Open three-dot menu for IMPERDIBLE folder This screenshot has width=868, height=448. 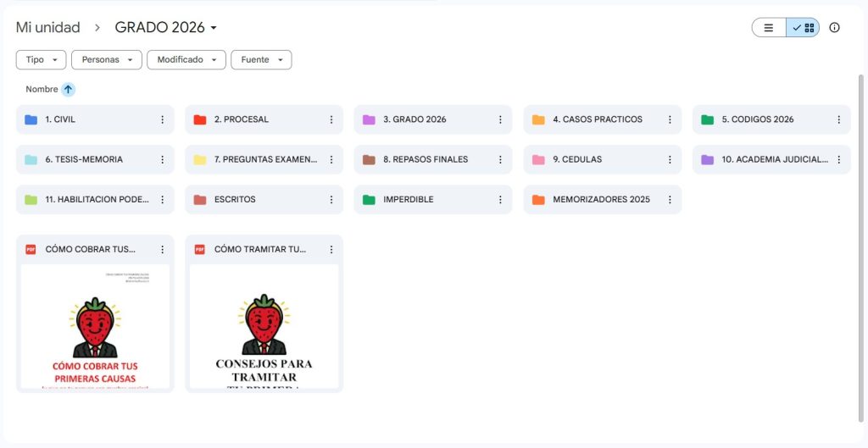pyautogui.click(x=500, y=200)
